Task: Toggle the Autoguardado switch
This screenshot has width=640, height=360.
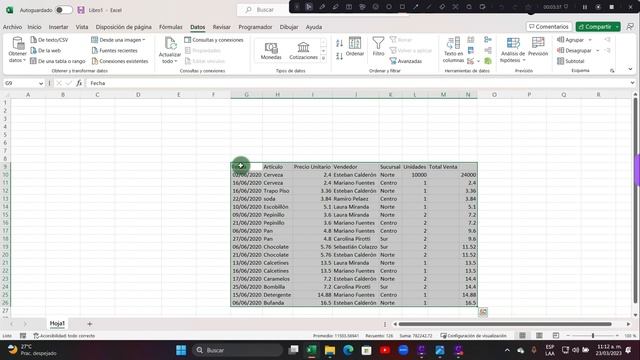Action: 64,10
